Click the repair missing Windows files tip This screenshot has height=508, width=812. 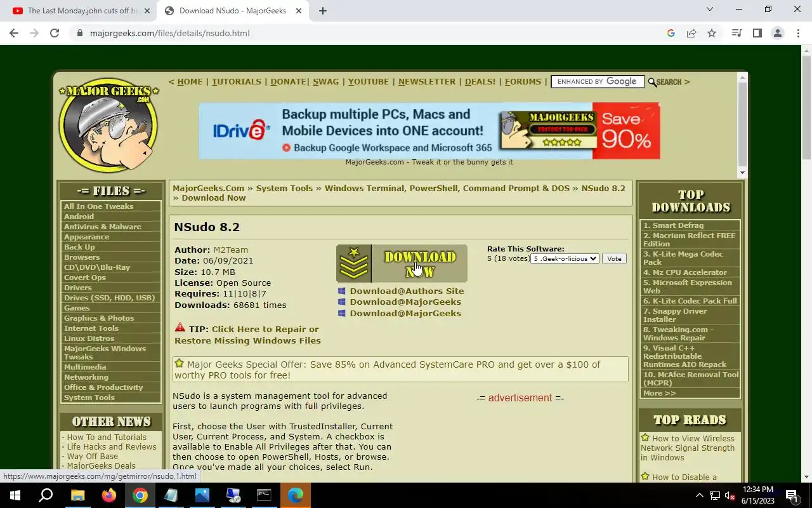[247, 335]
